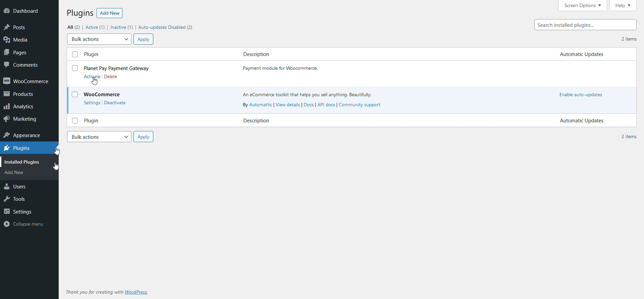This screenshot has width=644, height=299.
Task: Click the Users person icon
Action: (x=7, y=186)
